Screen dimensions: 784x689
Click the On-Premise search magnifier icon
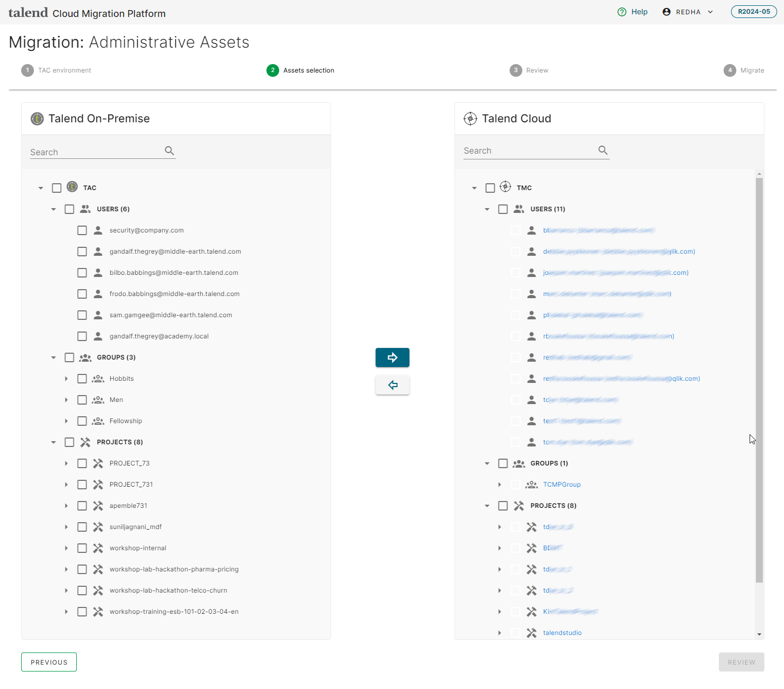(x=170, y=151)
